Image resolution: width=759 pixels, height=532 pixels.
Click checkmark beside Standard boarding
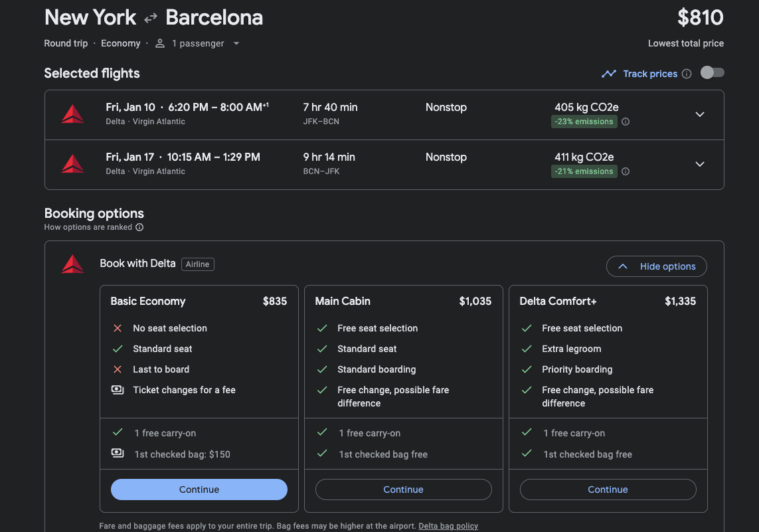(x=322, y=369)
